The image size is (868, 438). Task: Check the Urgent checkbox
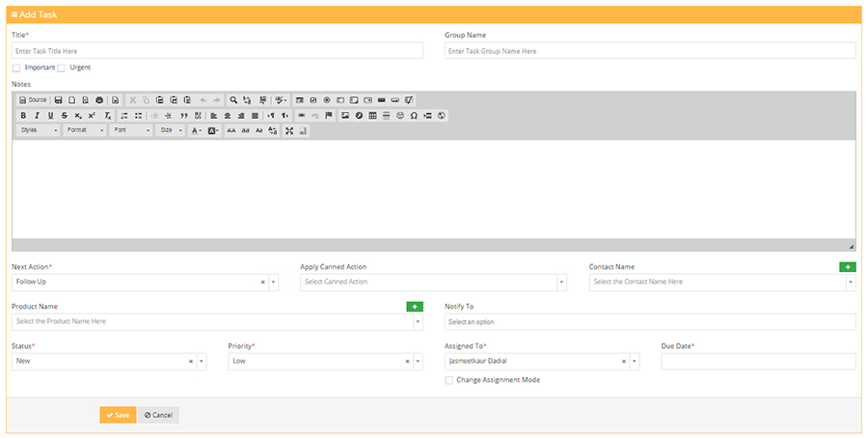[x=62, y=68]
